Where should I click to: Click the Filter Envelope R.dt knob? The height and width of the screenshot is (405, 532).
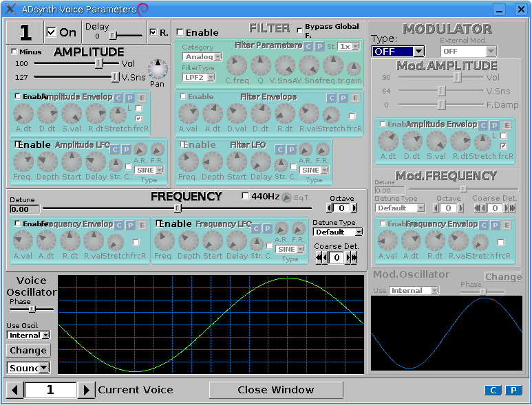pyautogui.click(x=285, y=113)
